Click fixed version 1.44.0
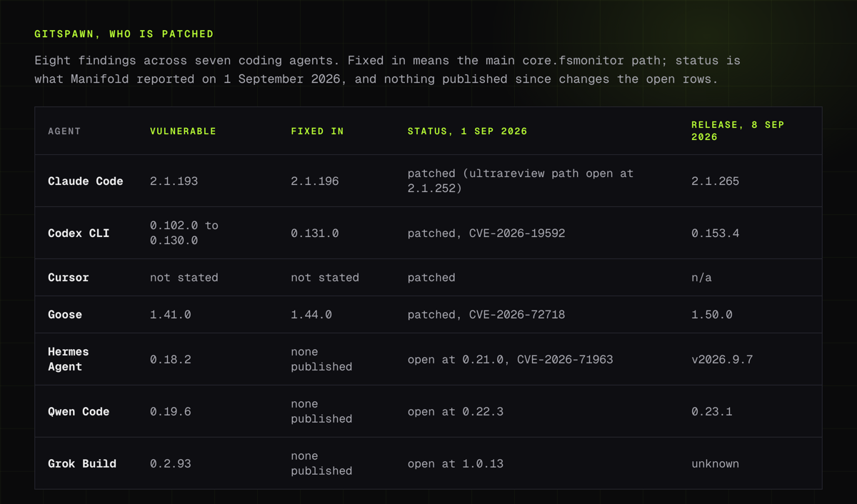This screenshot has height=504, width=857. point(311,315)
